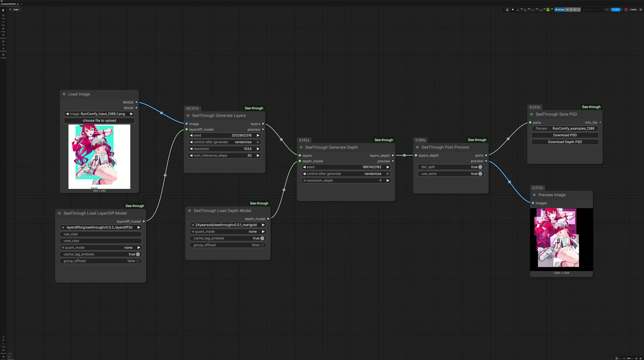Click the Preview Image output thumbnail
The height and width of the screenshot is (360, 644).
tap(561, 239)
